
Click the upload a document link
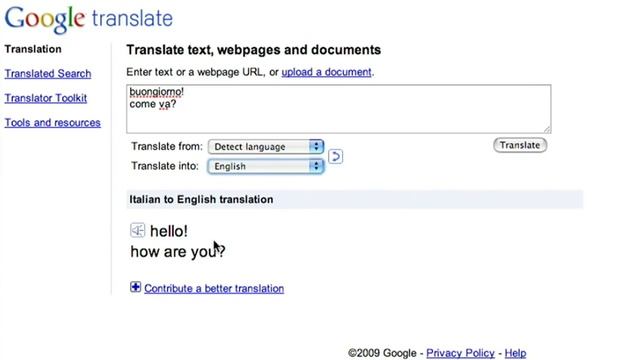click(327, 72)
